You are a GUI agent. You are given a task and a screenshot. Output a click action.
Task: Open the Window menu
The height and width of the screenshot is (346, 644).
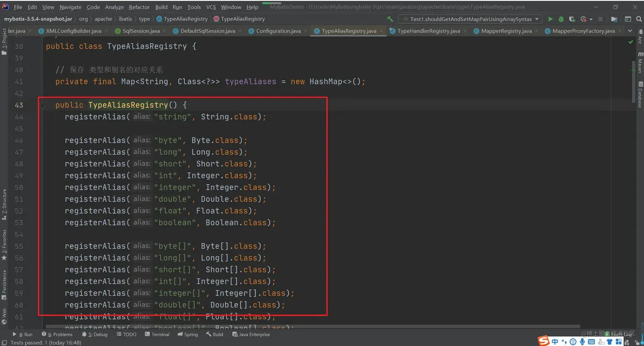[x=231, y=7]
